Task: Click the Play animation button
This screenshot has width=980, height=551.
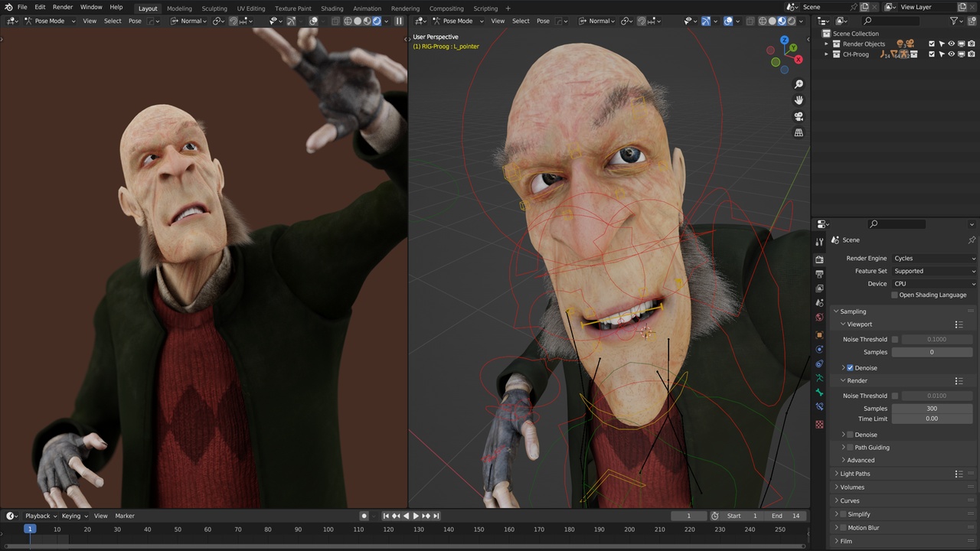Action: (416, 516)
